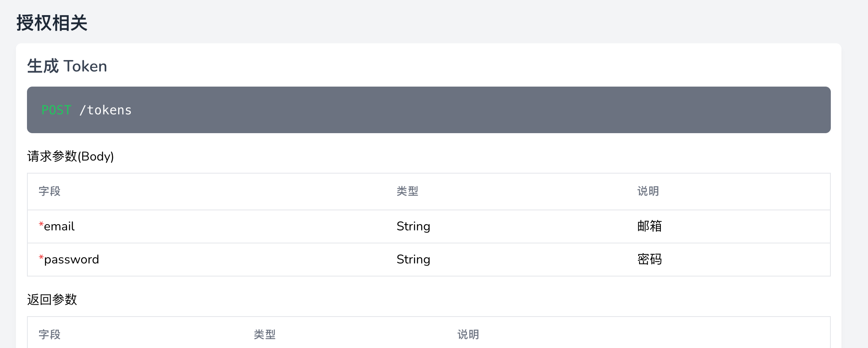Click 说明 header in the return table
868x348 pixels.
[468, 335]
